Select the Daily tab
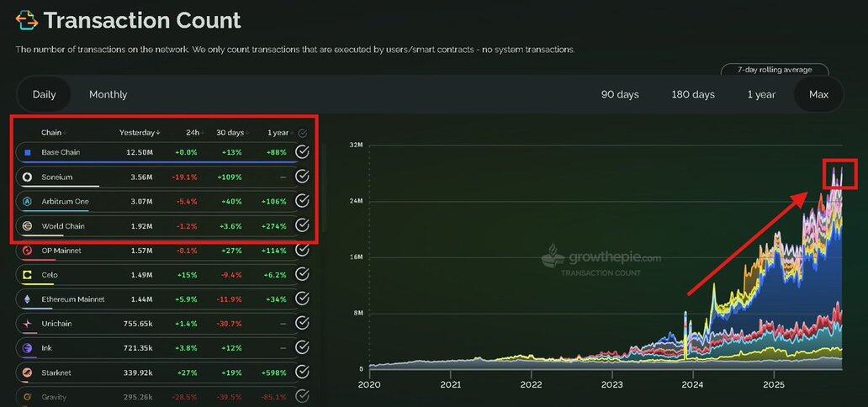 tap(44, 94)
